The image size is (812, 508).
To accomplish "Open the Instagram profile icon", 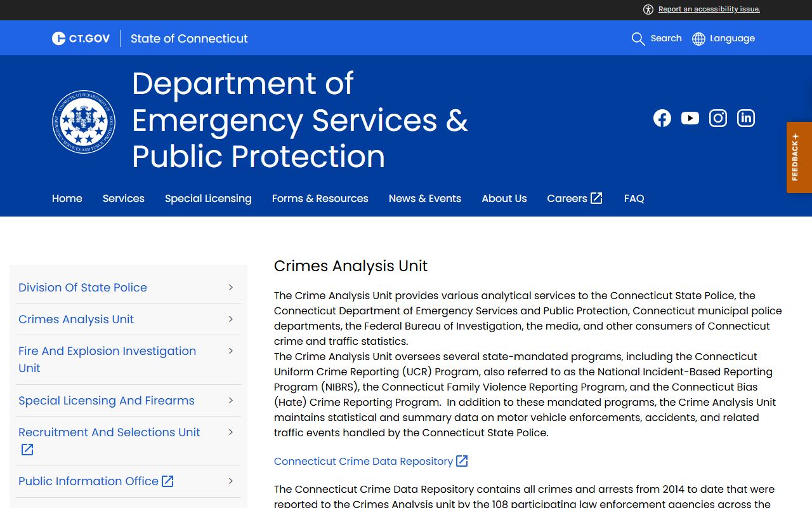I will tap(718, 118).
